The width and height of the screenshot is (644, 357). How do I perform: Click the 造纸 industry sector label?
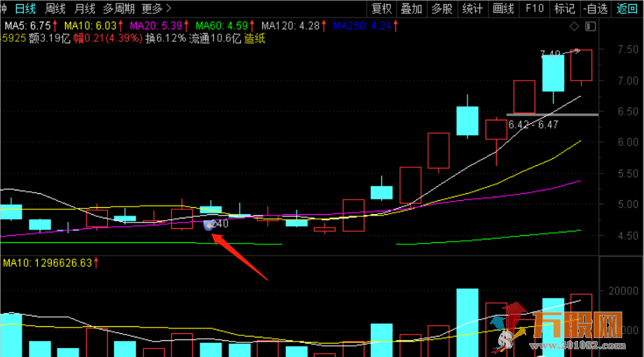(254, 39)
